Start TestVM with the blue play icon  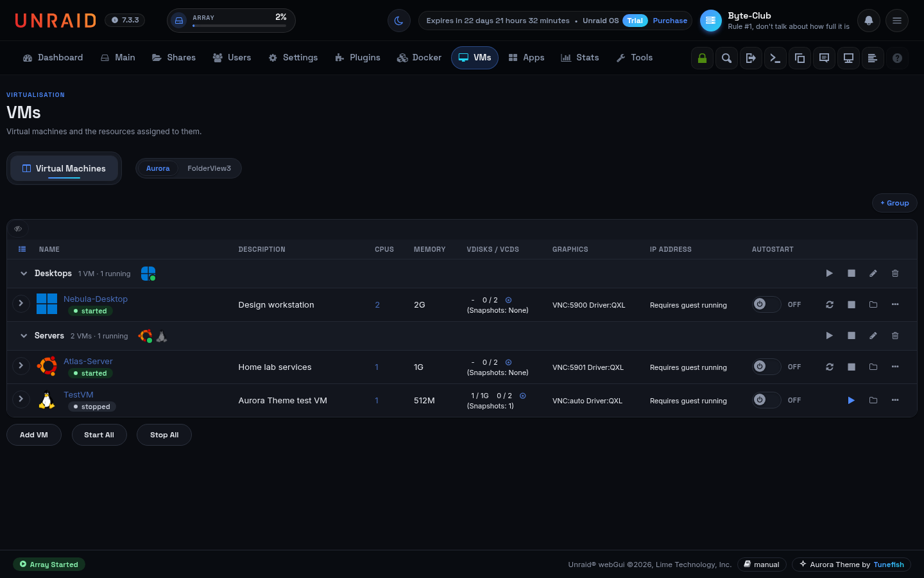[x=851, y=400]
